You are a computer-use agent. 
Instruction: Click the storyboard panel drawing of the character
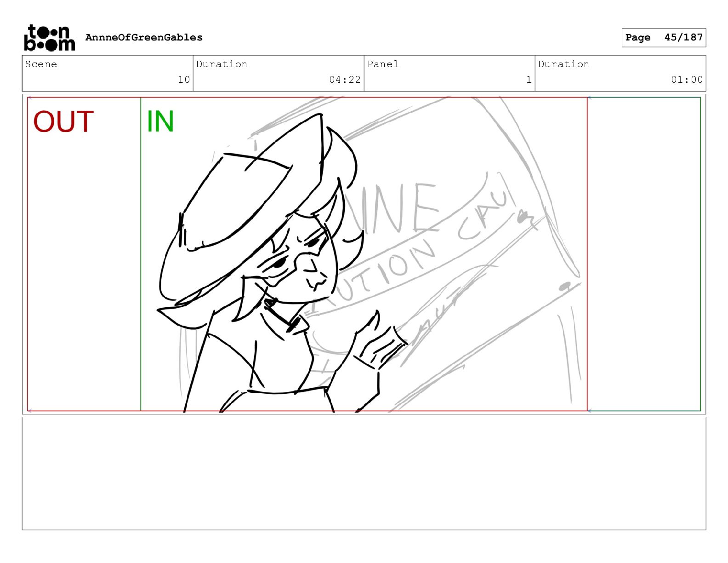pyautogui.click(x=364, y=254)
